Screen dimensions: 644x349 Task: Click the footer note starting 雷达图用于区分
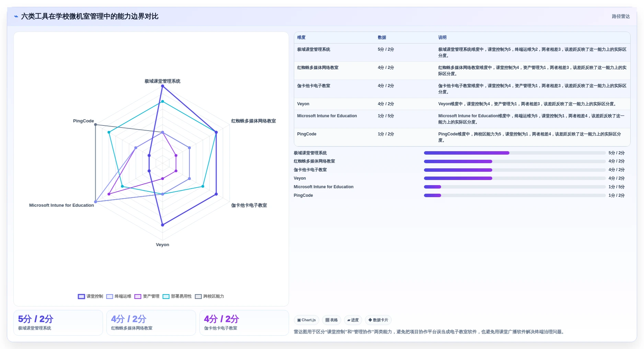(x=430, y=332)
